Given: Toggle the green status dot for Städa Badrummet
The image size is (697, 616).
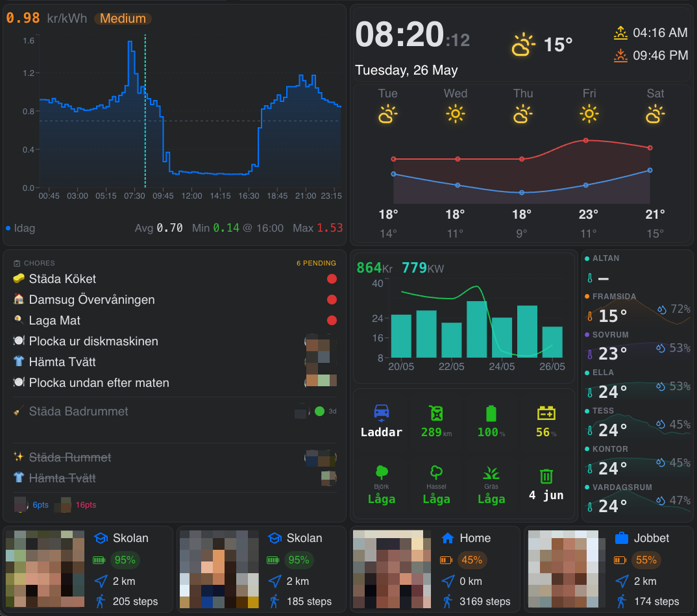Looking at the screenshot, I should tap(319, 411).
